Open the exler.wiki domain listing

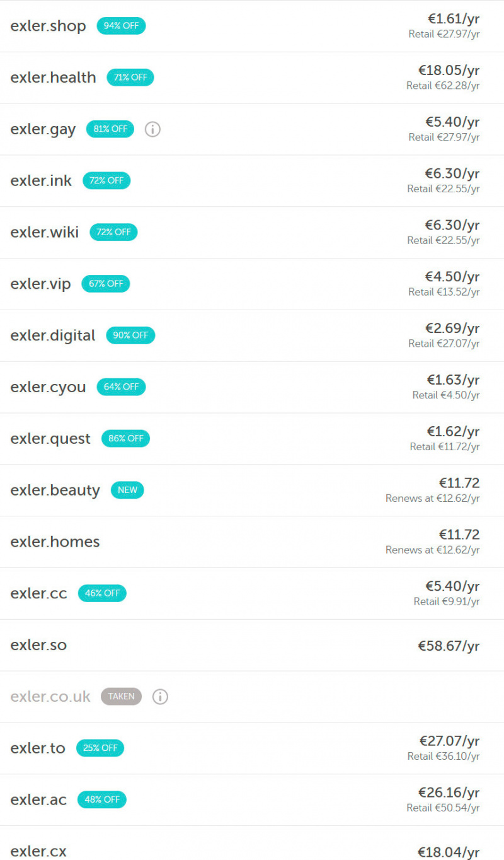[x=44, y=233]
